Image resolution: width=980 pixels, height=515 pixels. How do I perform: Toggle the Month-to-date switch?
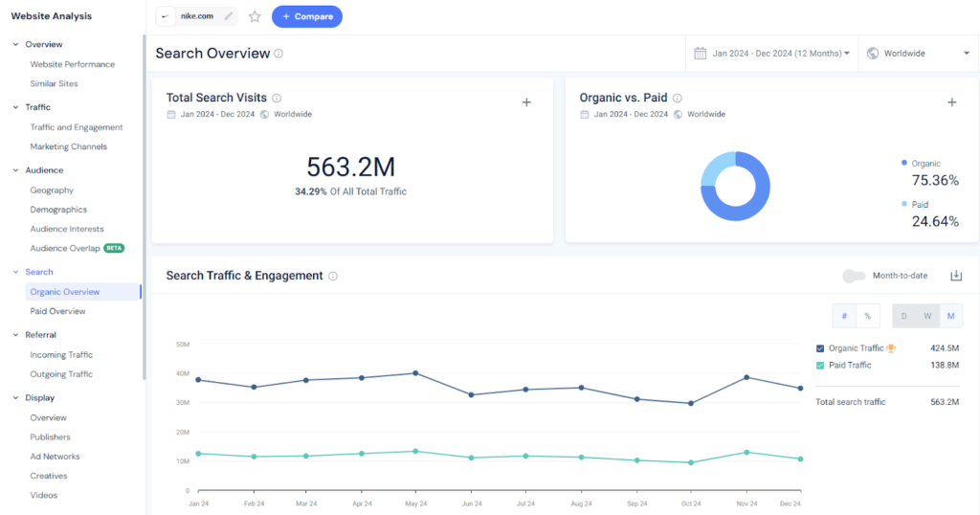[853, 276]
